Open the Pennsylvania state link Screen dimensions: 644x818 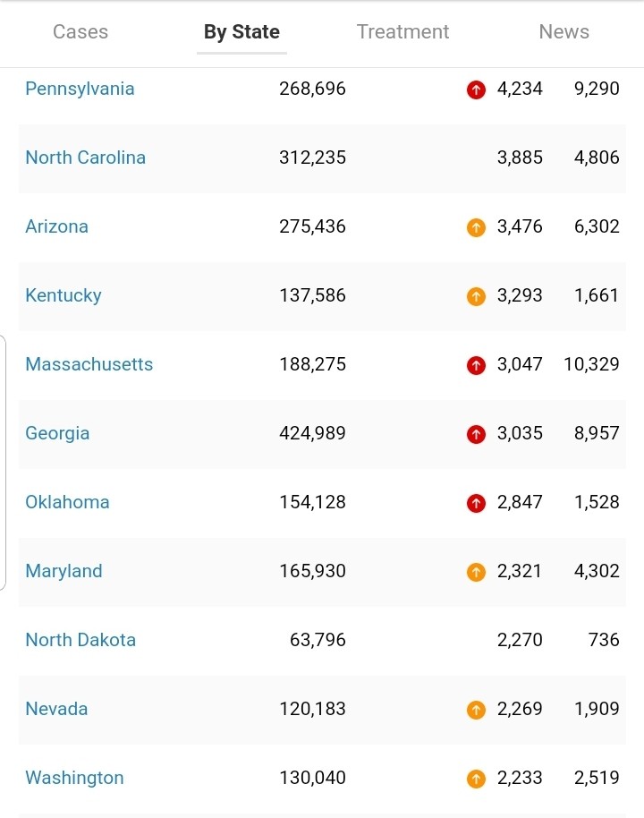click(x=80, y=89)
